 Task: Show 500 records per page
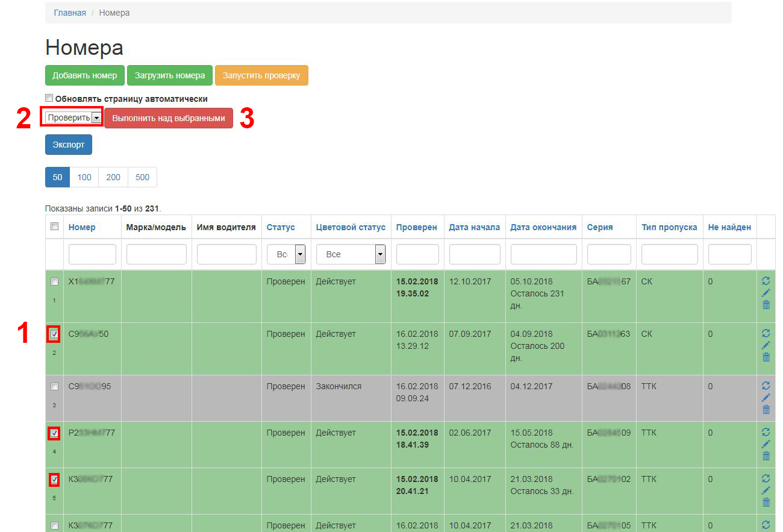pyautogui.click(x=142, y=177)
